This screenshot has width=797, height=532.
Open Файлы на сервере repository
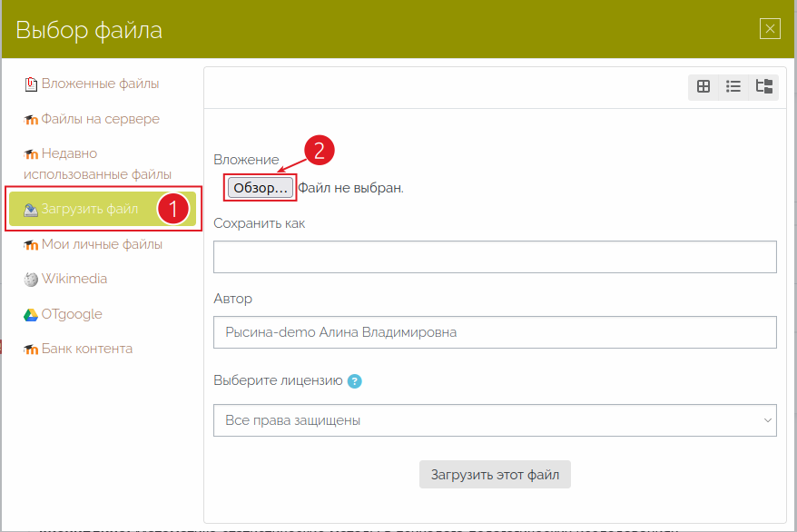pyautogui.click(x=100, y=119)
